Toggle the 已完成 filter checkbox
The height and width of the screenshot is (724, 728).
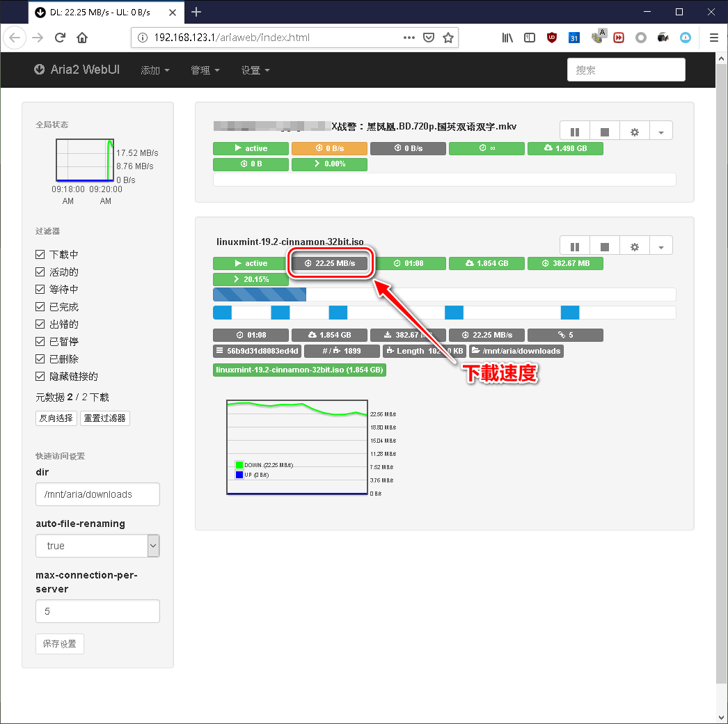(x=40, y=306)
